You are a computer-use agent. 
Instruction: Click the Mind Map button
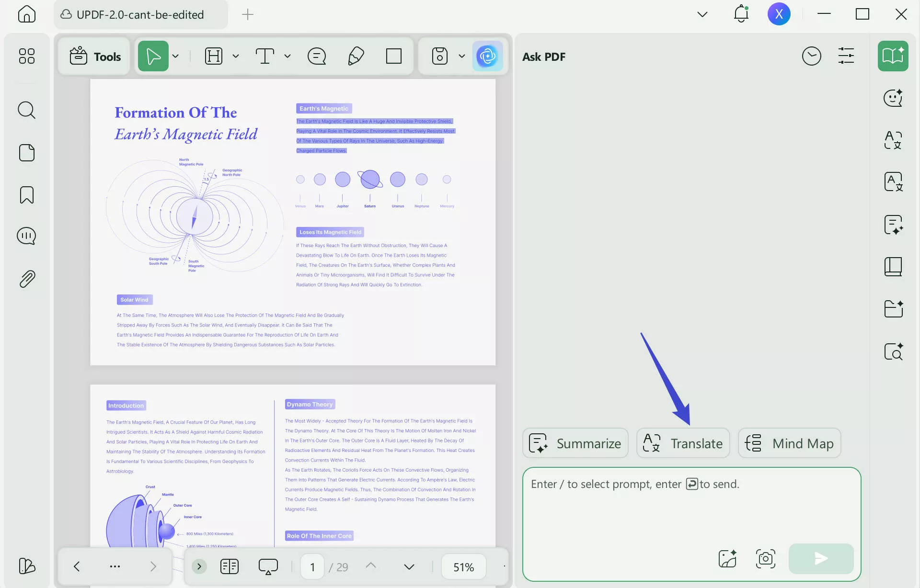789,443
